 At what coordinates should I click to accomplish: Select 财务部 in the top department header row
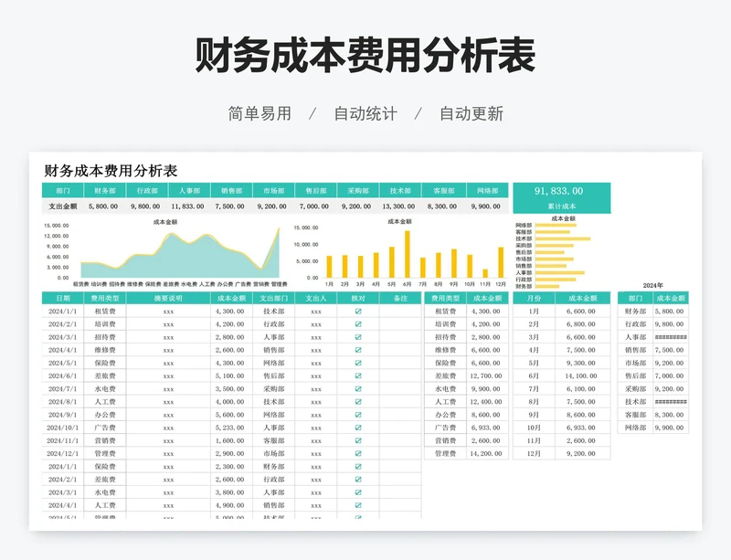[x=105, y=191]
